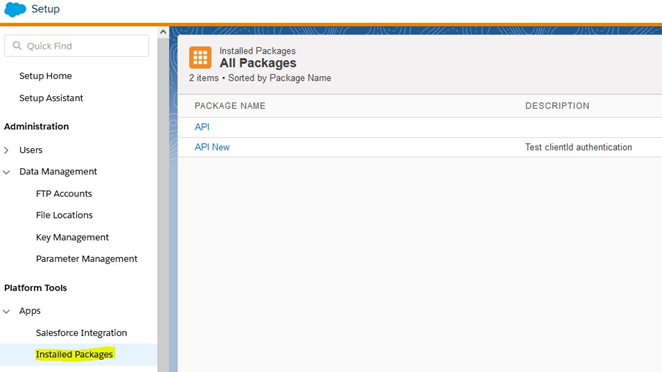662x372 pixels.
Task: Click the orange Installed Packages grid icon
Action: [200, 57]
